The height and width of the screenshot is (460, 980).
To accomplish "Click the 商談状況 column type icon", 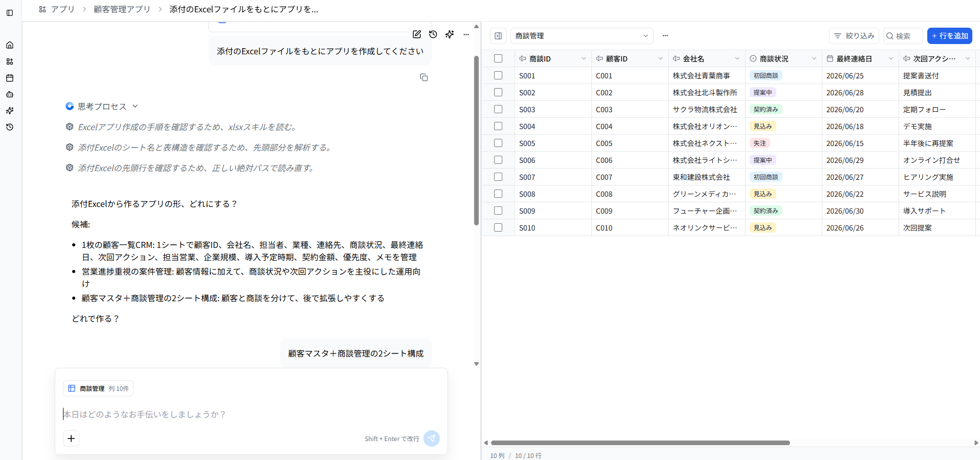I will pos(753,58).
